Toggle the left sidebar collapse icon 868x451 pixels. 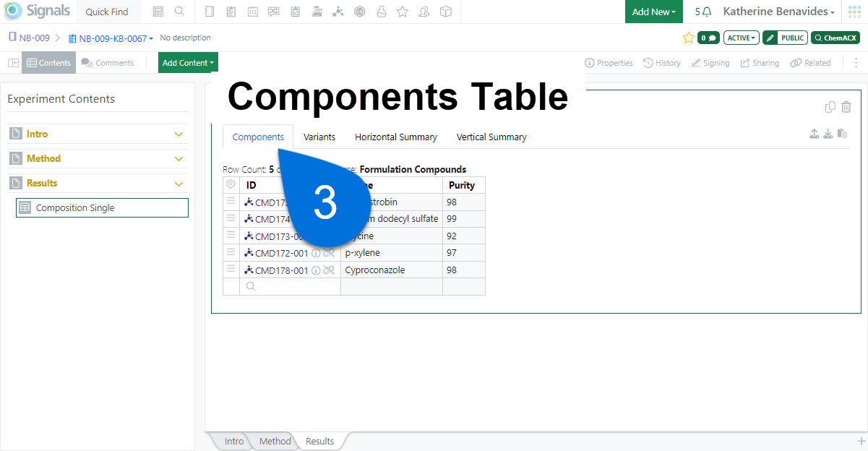13,63
